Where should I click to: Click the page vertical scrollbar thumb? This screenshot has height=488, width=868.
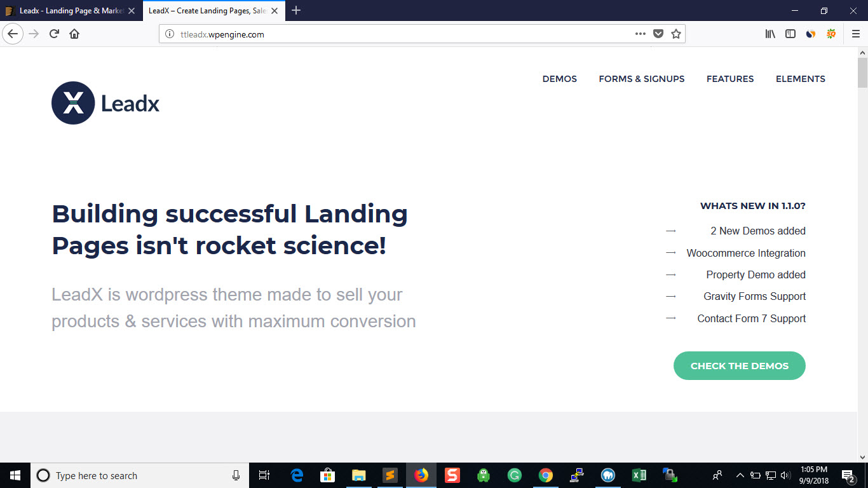(x=862, y=72)
